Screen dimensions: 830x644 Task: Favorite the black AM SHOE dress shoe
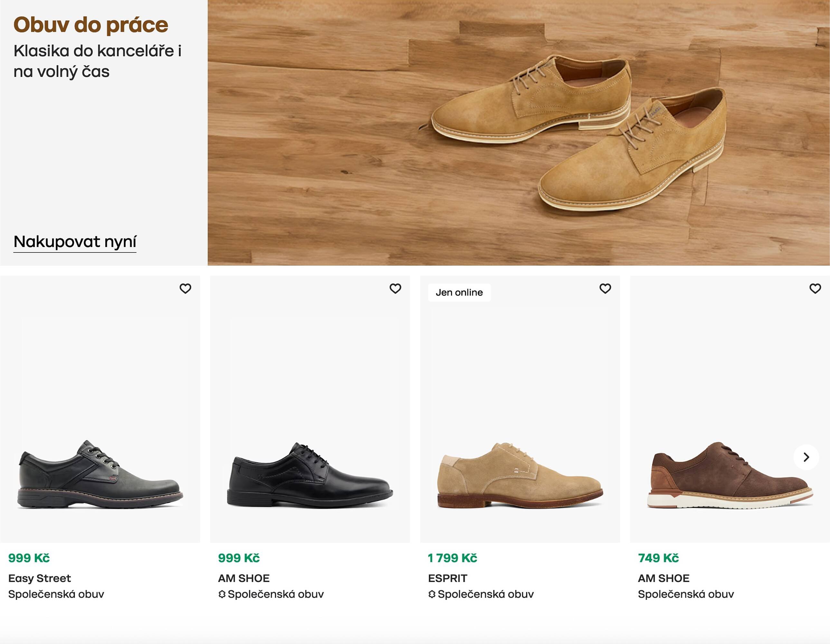(x=395, y=289)
